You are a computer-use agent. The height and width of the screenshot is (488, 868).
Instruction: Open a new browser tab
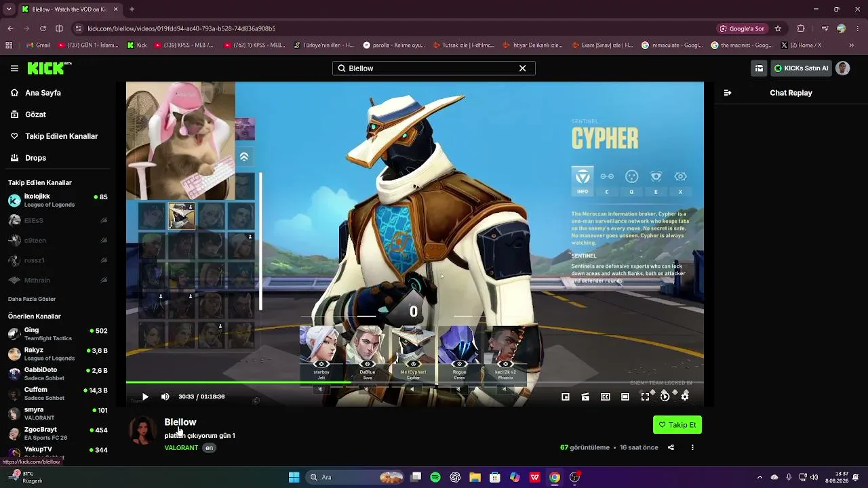pyautogui.click(x=132, y=9)
